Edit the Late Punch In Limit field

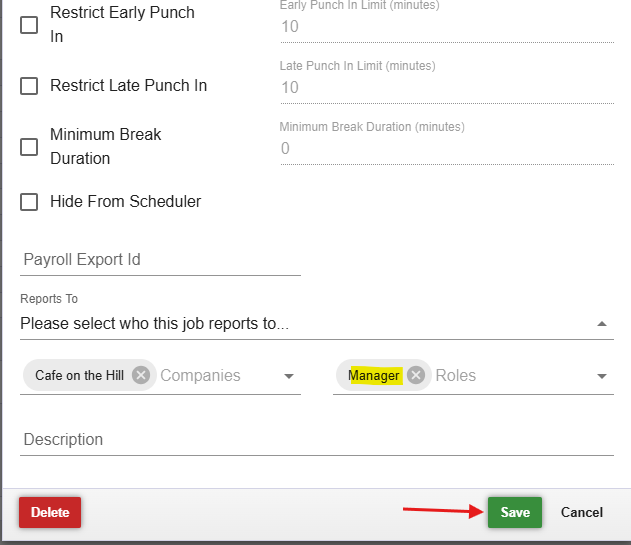[x=446, y=88]
